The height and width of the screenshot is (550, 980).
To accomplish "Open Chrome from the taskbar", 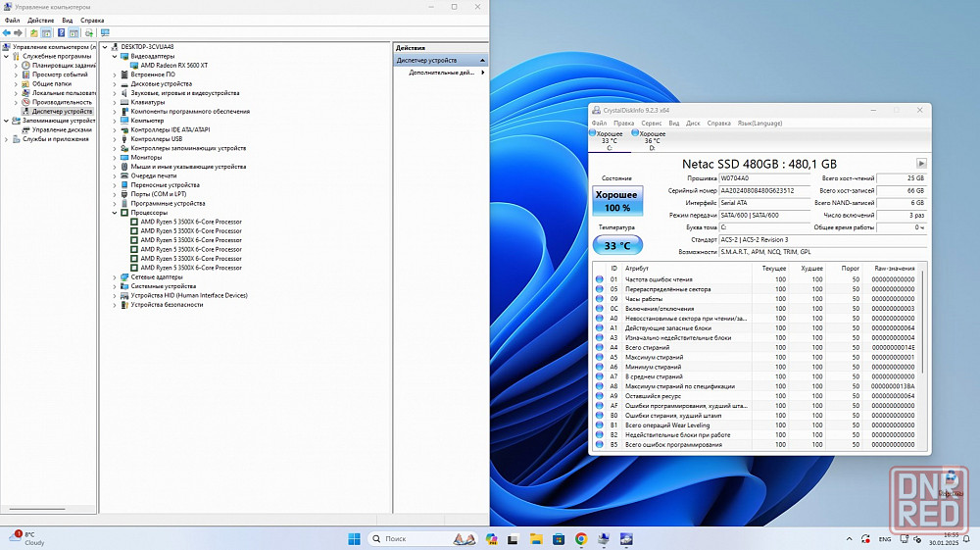I will (x=581, y=538).
